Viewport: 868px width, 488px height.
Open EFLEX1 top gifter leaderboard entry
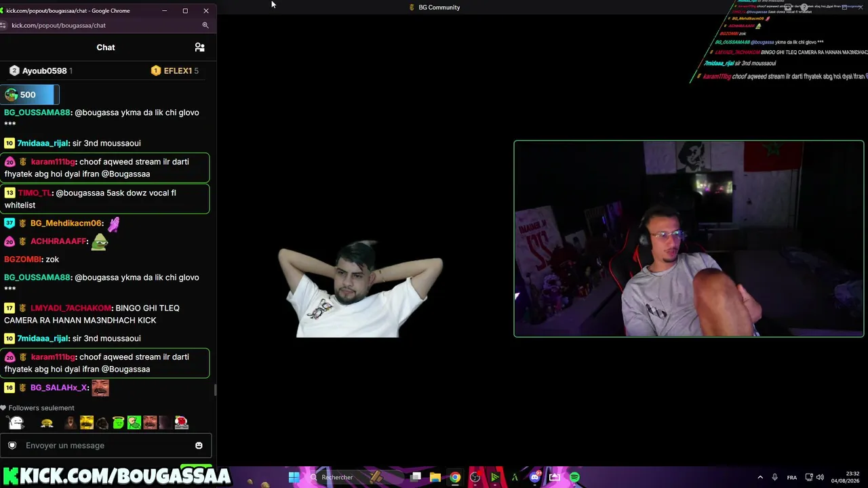[x=175, y=70]
